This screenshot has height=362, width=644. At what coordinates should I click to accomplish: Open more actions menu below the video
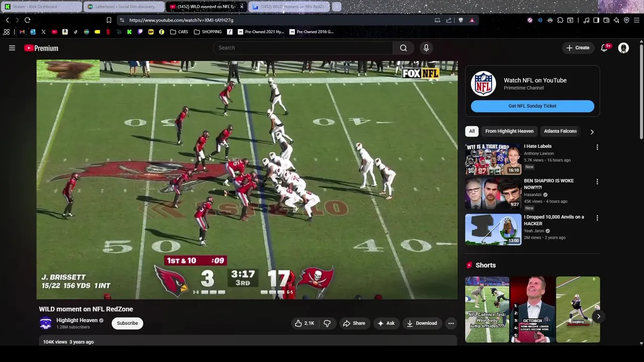(451, 323)
